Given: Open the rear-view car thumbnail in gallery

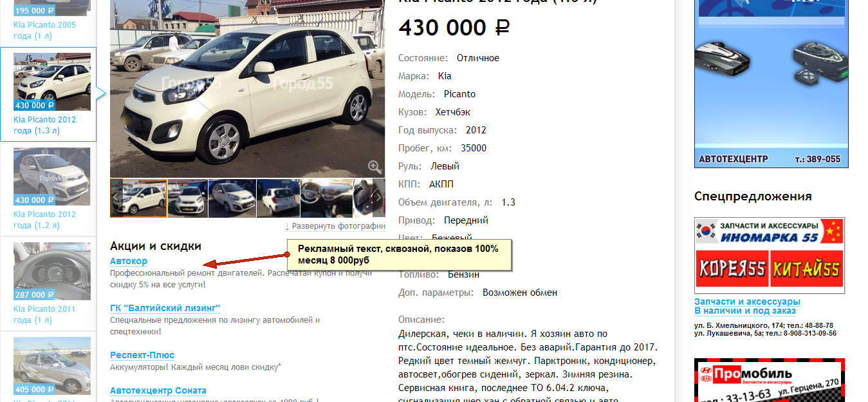Looking at the screenshot, I should coord(278,198).
